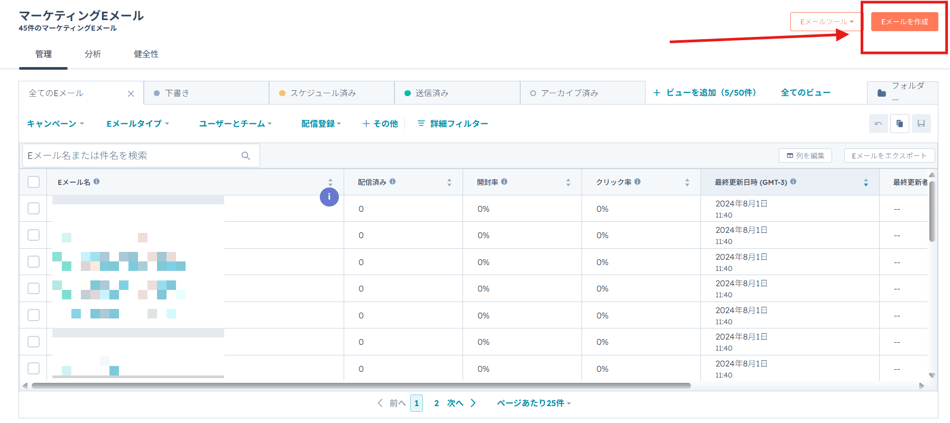
Task: Check the sixth email row checkbox
Action: point(33,342)
